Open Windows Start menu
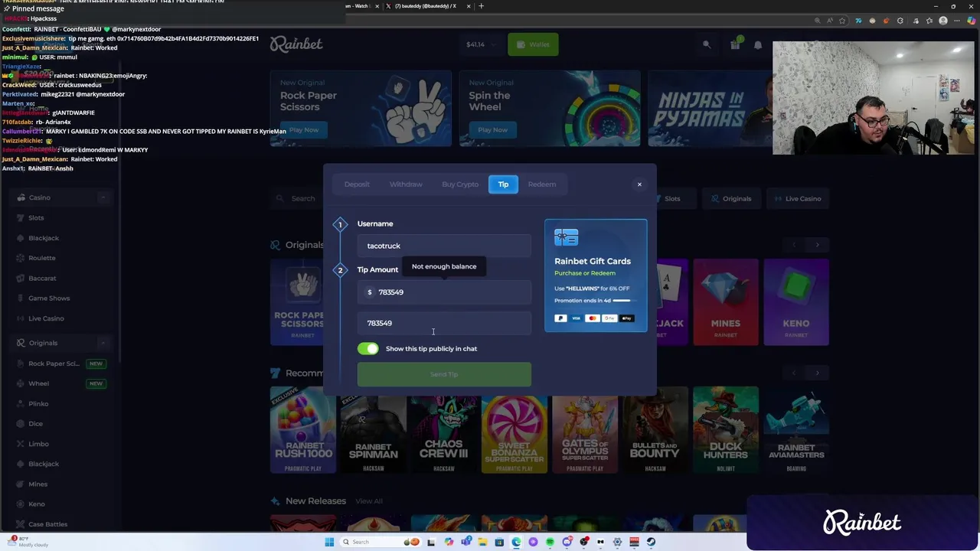The height and width of the screenshot is (551, 980). [x=329, y=542]
